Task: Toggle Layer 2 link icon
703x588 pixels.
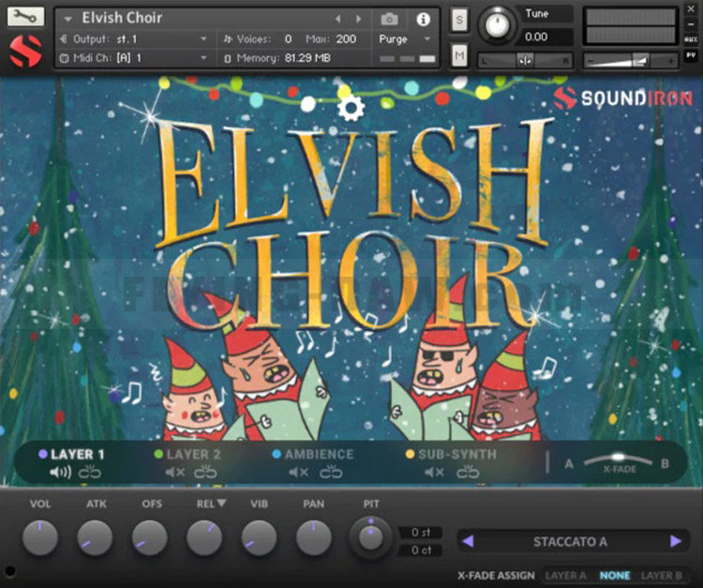Action: 205,473
